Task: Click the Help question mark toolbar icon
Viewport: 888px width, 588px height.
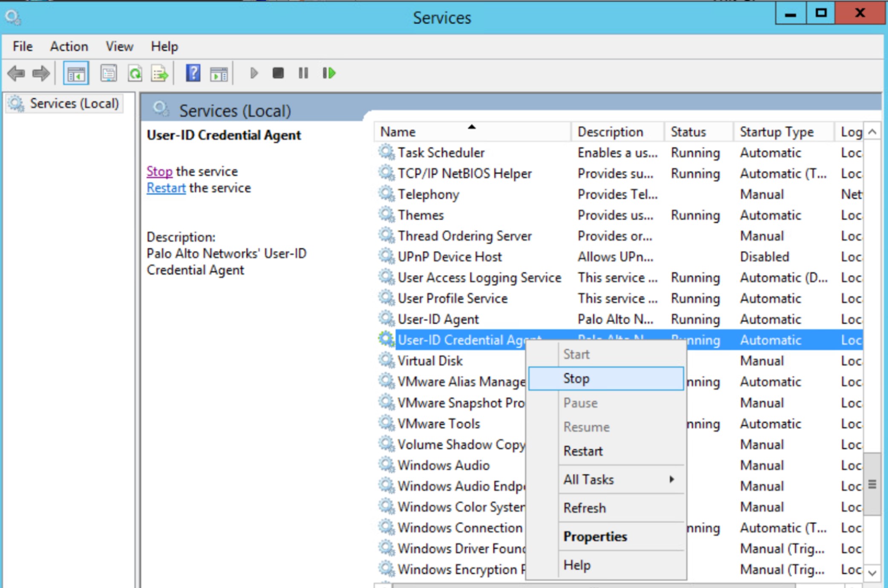Action: pos(193,73)
